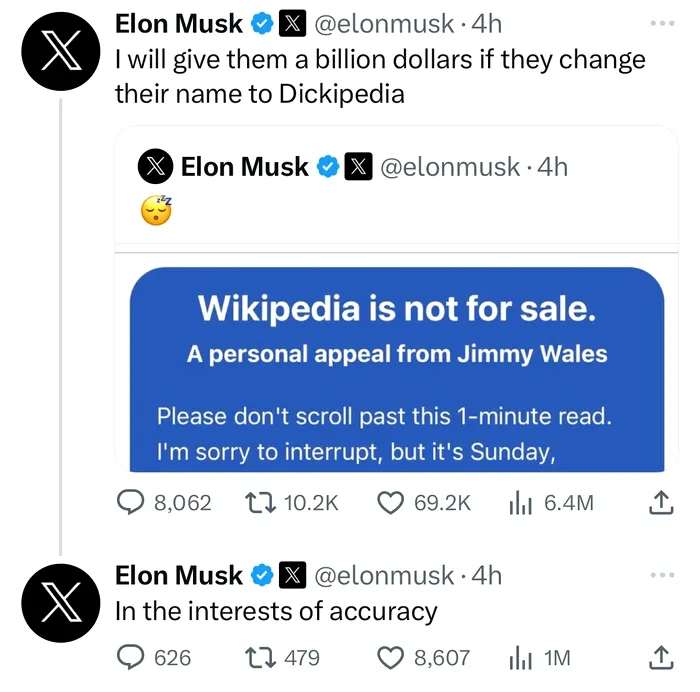Like the tweet with 69.2K likes
The height and width of the screenshot is (692, 700).
click(x=390, y=503)
